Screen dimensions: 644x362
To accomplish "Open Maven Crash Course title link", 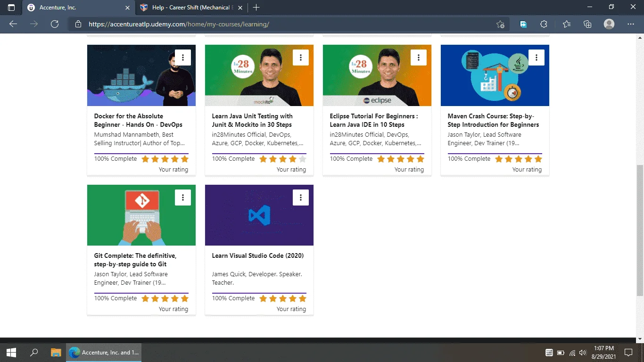I will tap(493, 120).
